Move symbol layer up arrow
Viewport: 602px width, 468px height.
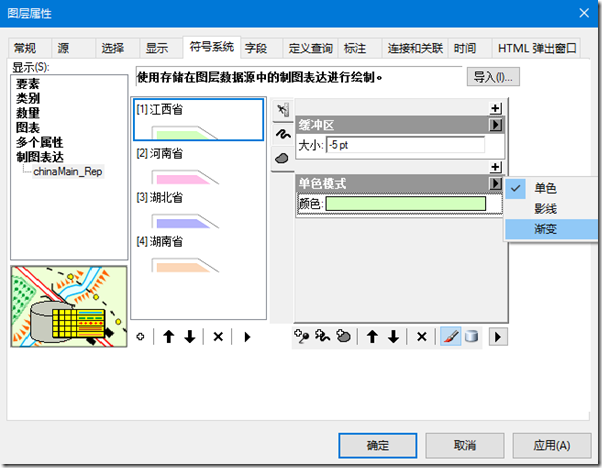372,337
